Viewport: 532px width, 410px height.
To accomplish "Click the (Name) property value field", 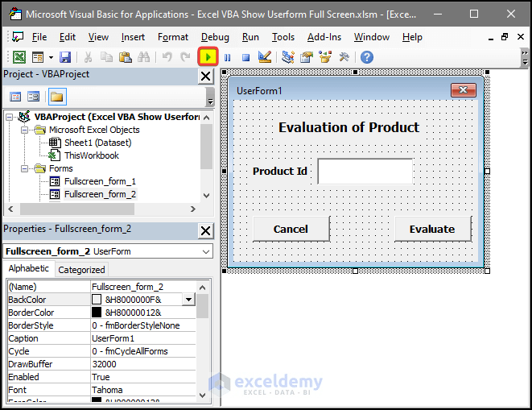I will click(x=143, y=287).
